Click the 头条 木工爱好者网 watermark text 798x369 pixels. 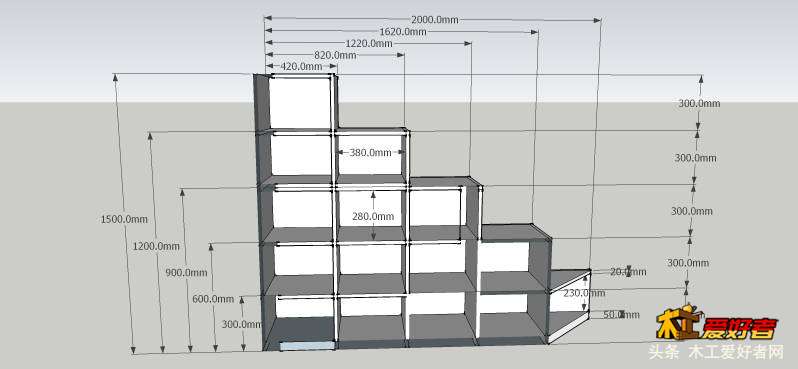pyautogui.click(x=715, y=351)
